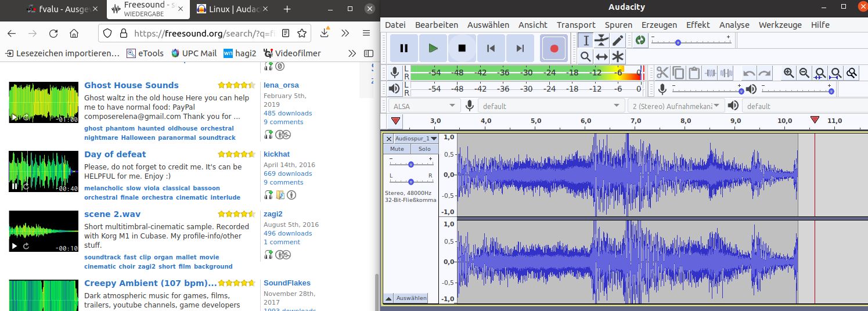Select the Draw pencil tool

[x=618, y=40]
